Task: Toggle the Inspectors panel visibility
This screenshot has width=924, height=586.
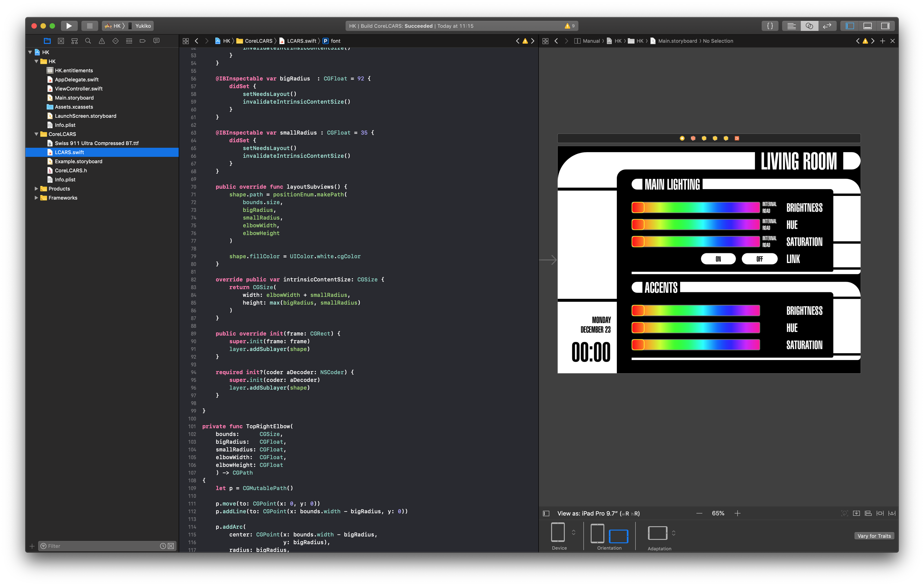Action: 885,26
